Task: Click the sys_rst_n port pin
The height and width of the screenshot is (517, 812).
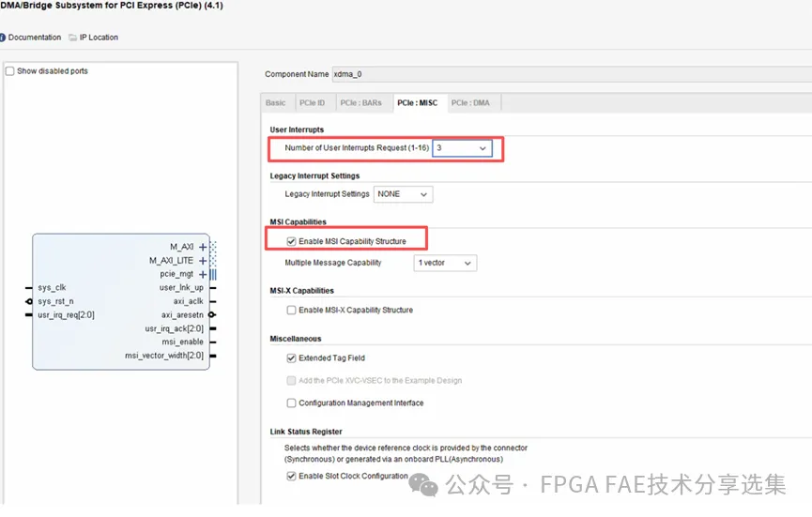Action: pyautogui.click(x=30, y=301)
